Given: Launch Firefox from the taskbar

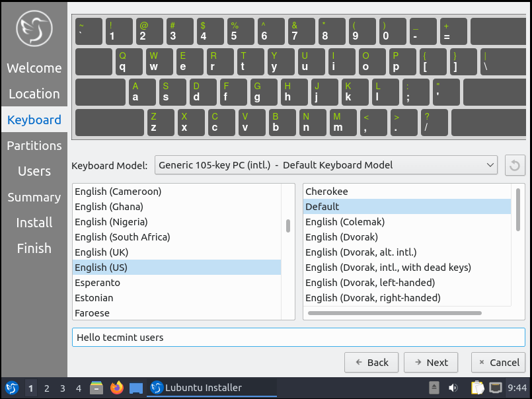Looking at the screenshot, I should pos(117,388).
